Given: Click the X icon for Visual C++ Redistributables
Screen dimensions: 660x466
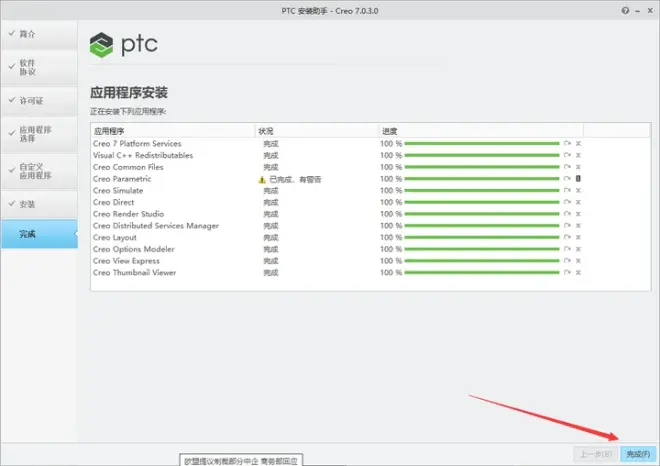Looking at the screenshot, I should 578,155.
